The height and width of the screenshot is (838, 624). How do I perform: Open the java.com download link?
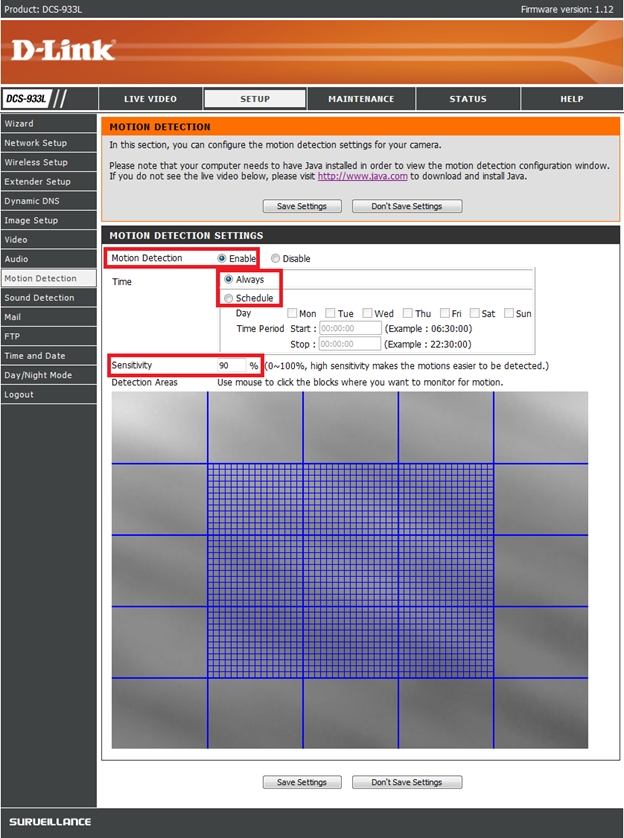tap(348, 176)
